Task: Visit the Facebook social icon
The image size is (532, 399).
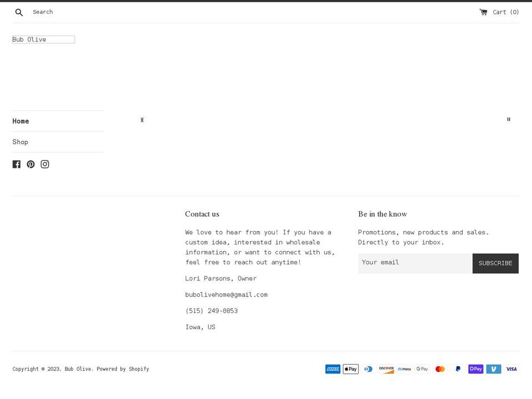Action: click(x=16, y=164)
